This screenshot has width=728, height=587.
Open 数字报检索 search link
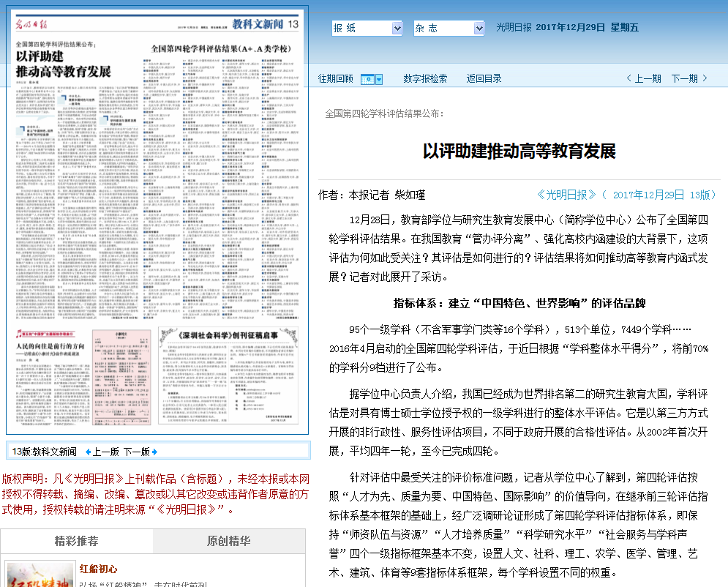(x=425, y=78)
